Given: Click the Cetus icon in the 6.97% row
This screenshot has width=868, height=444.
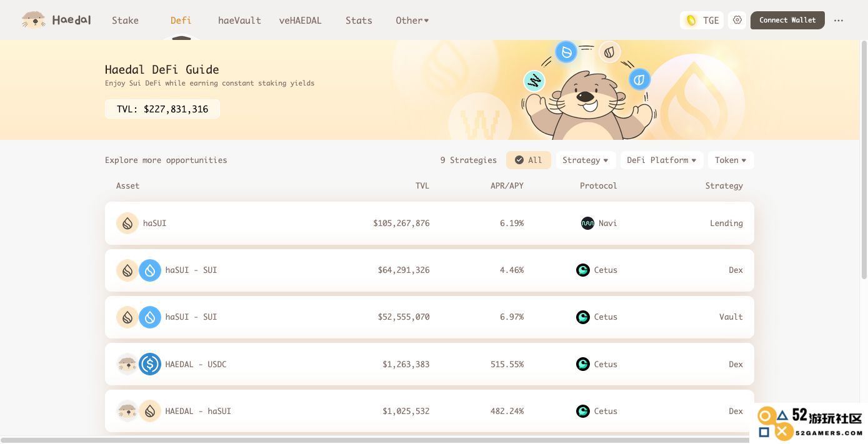Looking at the screenshot, I should 583,317.
